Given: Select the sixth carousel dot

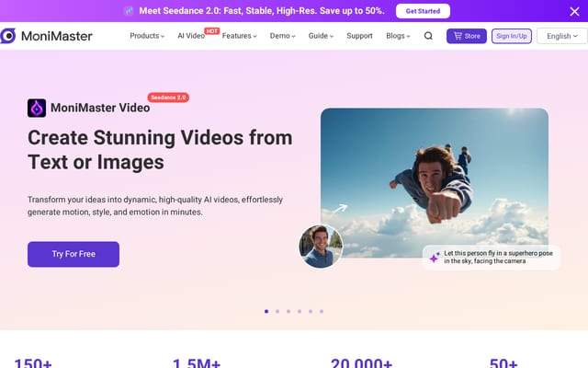Looking at the screenshot, I should click(x=322, y=311).
